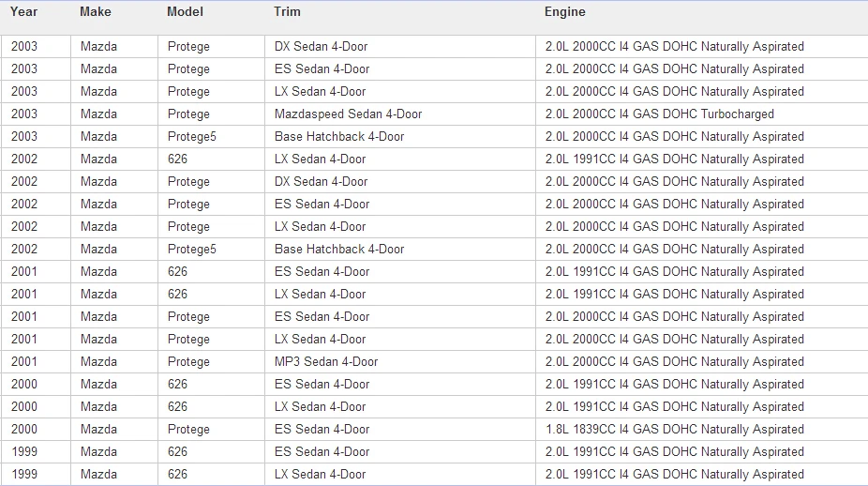The height and width of the screenshot is (486, 868).
Task: Click the Make column header
Action: (96, 12)
